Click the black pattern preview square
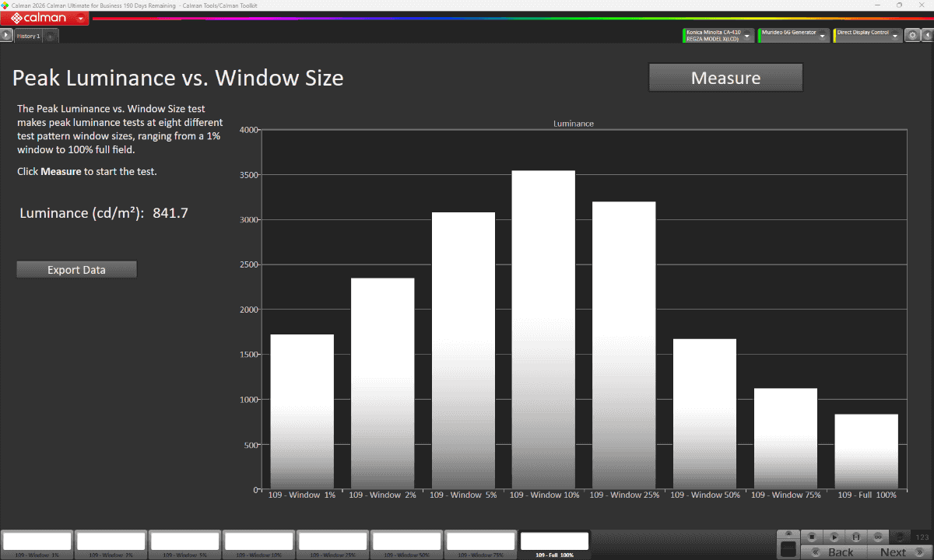Image resolution: width=934 pixels, height=560 pixels. coord(788,548)
